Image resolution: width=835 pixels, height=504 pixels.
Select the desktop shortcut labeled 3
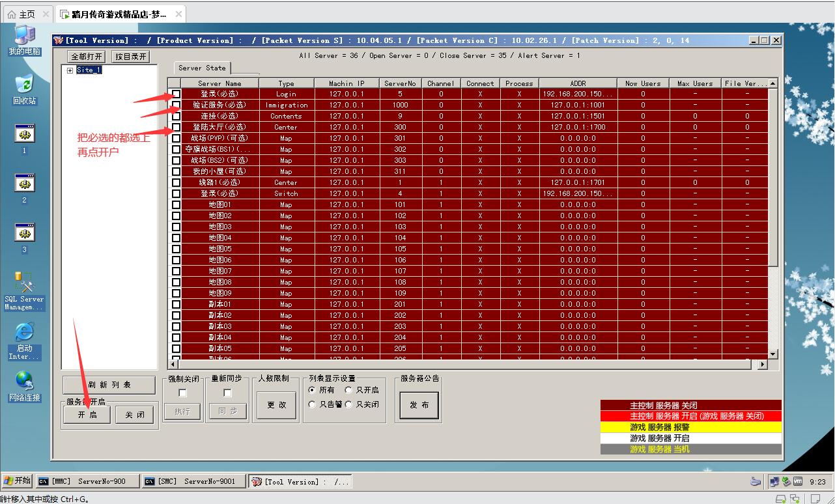click(24, 234)
